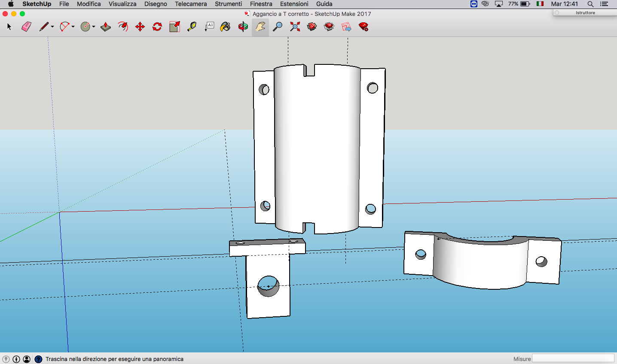
Task: Select the arrow Select tool
Action: pyautogui.click(x=9, y=27)
